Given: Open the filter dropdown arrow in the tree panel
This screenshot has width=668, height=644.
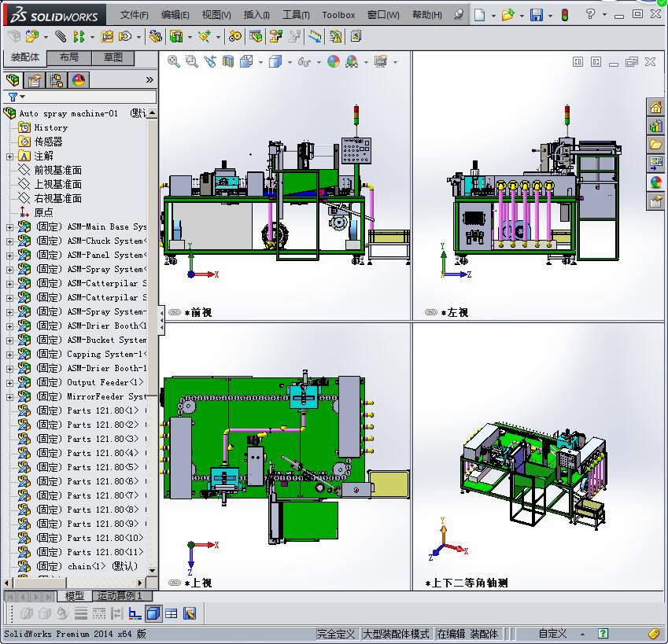Looking at the screenshot, I should click(x=23, y=97).
